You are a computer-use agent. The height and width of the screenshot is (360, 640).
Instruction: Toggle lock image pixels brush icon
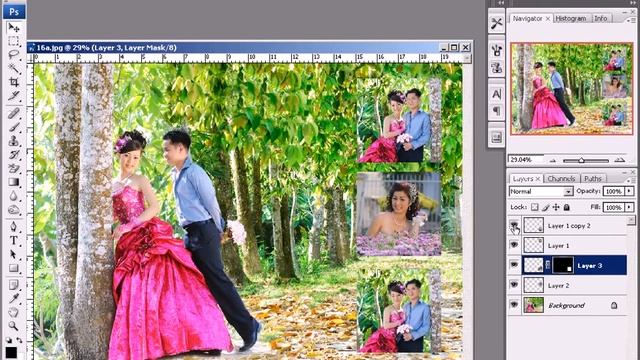coord(546,207)
